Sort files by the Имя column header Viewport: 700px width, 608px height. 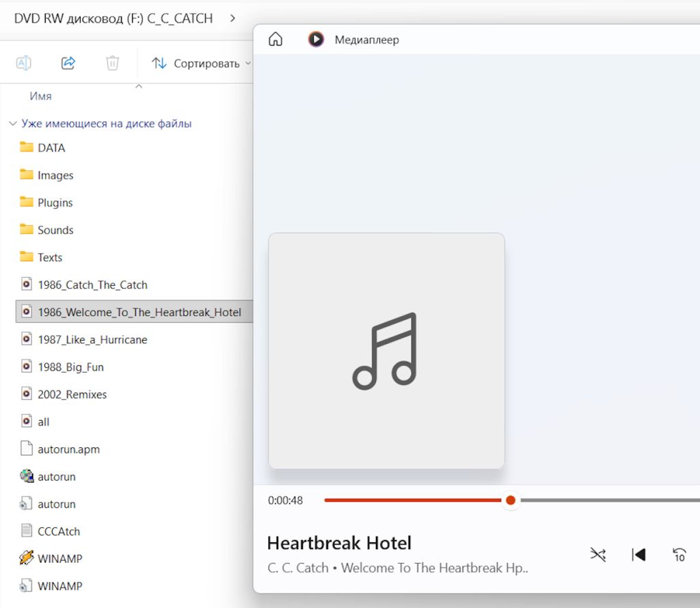click(40, 96)
